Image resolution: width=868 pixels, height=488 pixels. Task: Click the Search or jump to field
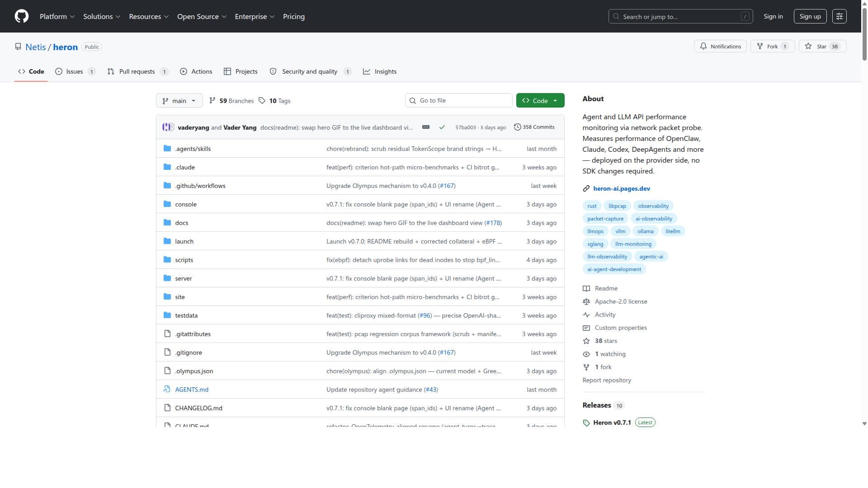680,17
